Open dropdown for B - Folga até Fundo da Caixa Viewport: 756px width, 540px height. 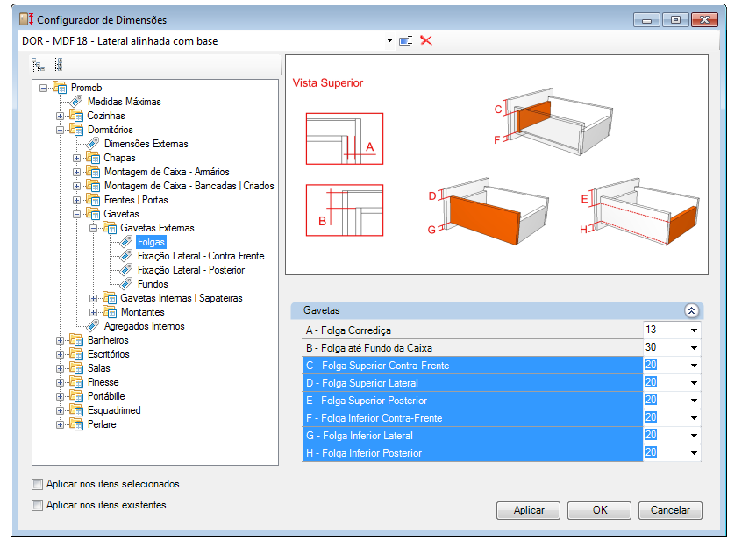click(x=694, y=348)
